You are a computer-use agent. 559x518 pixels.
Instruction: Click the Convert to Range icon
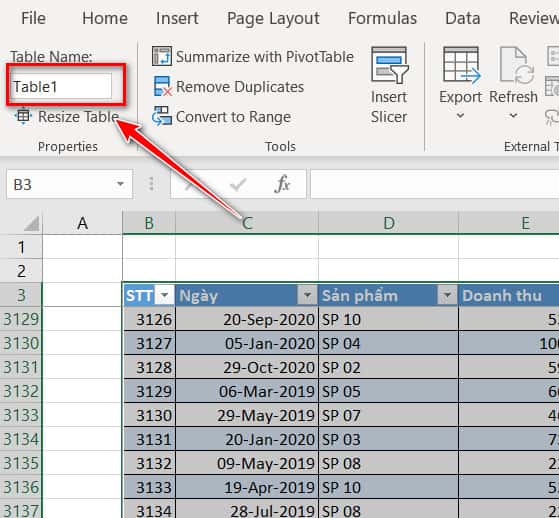click(162, 116)
